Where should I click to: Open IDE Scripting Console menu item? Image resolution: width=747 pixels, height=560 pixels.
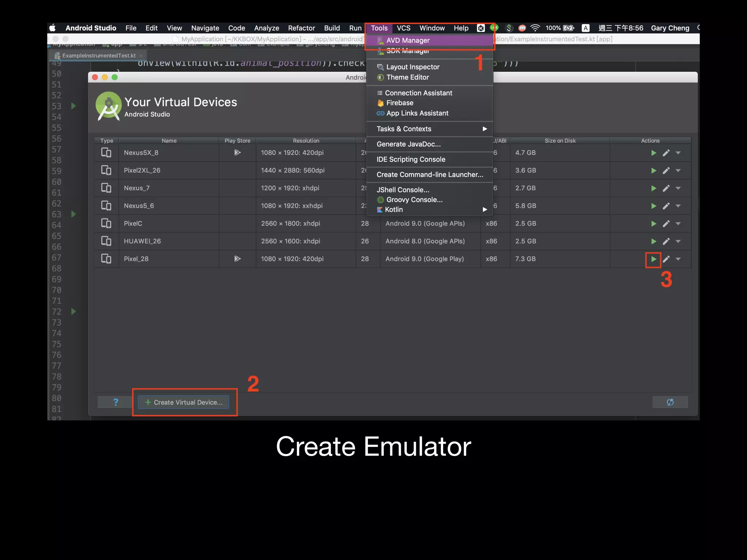[x=430, y=159]
